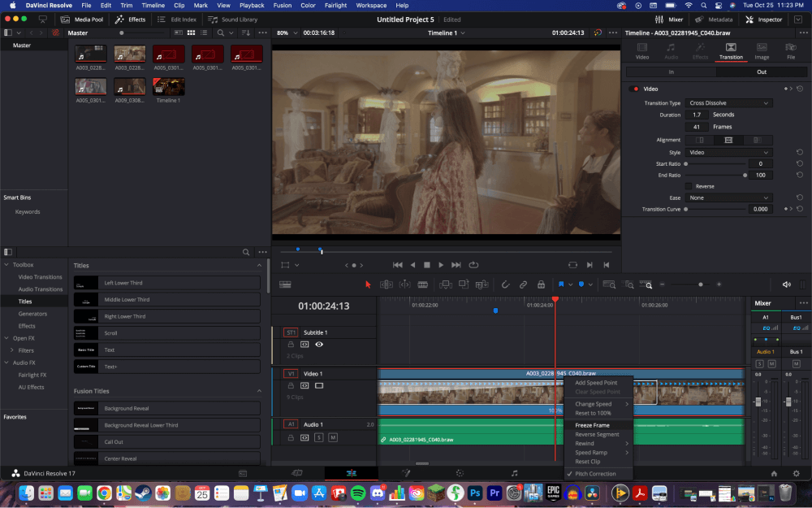Activate the Trim Edit Mode tool
The width and height of the screenshot is (812, 508).
point(387,284)
